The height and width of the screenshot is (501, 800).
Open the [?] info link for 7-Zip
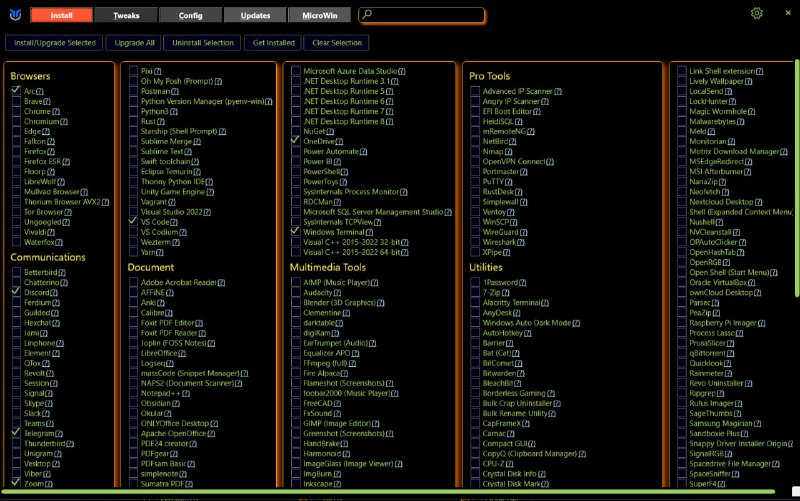(507, 292)
